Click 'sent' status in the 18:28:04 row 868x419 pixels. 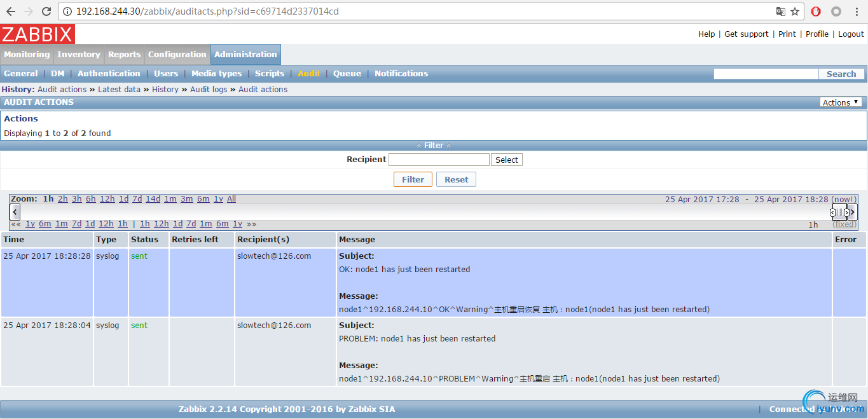point(139,325)
